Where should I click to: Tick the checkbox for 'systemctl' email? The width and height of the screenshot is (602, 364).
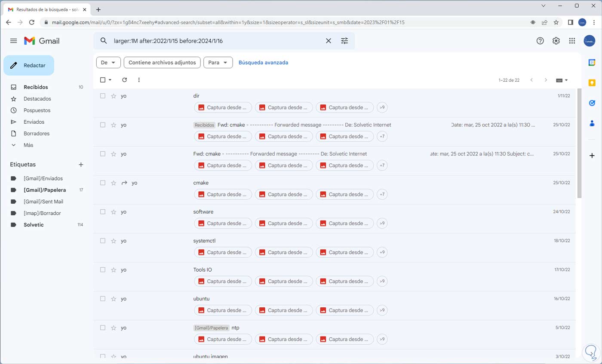(x=103, y=241)
